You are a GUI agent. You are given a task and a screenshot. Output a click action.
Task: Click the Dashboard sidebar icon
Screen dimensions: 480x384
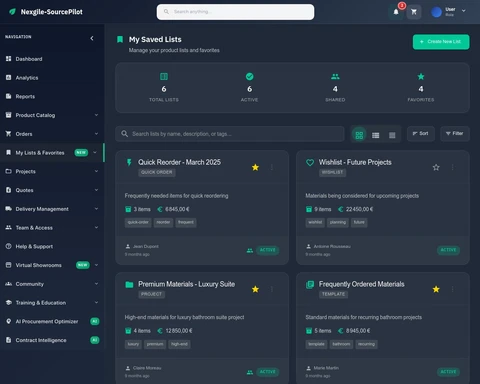point(9,59)
